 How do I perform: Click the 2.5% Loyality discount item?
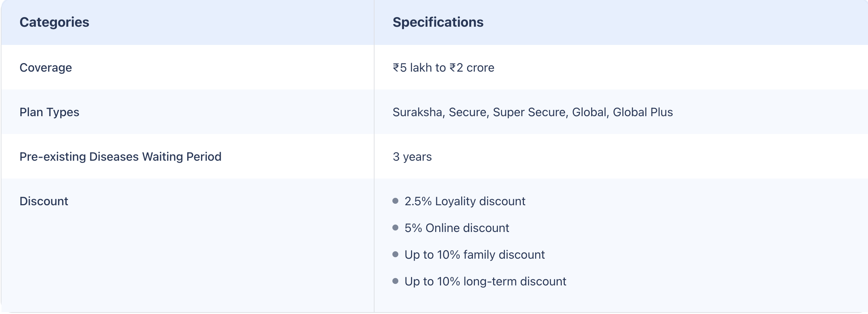[x=465, y=201]
